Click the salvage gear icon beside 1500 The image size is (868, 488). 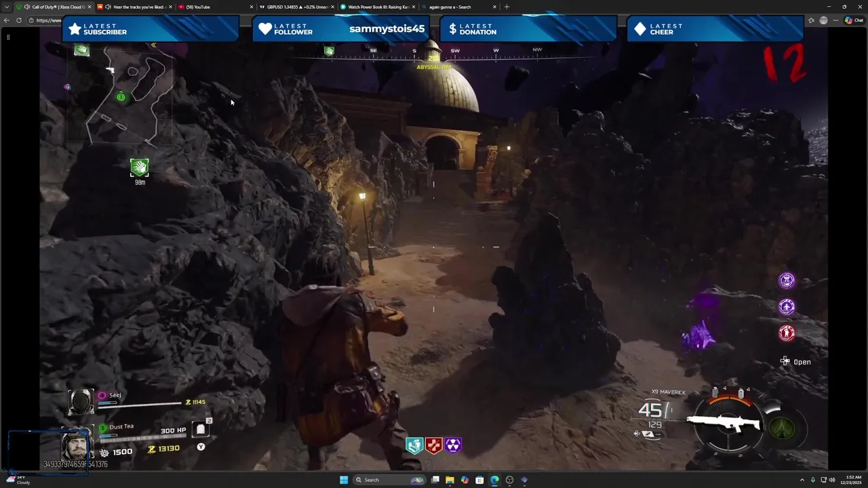tap(104, 452)
